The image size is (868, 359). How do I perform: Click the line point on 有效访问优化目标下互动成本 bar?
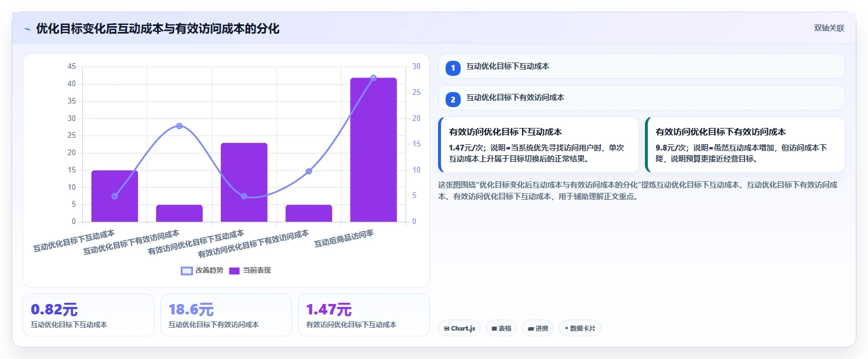(244, 196)
